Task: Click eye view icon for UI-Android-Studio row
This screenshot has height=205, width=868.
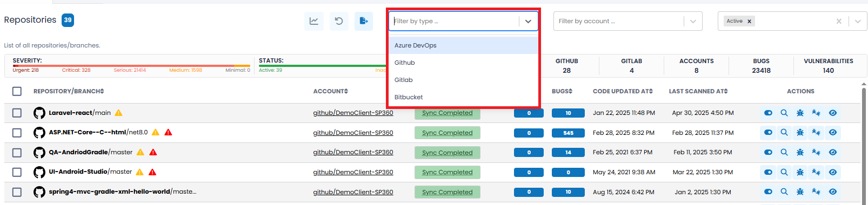Action: 833,172
